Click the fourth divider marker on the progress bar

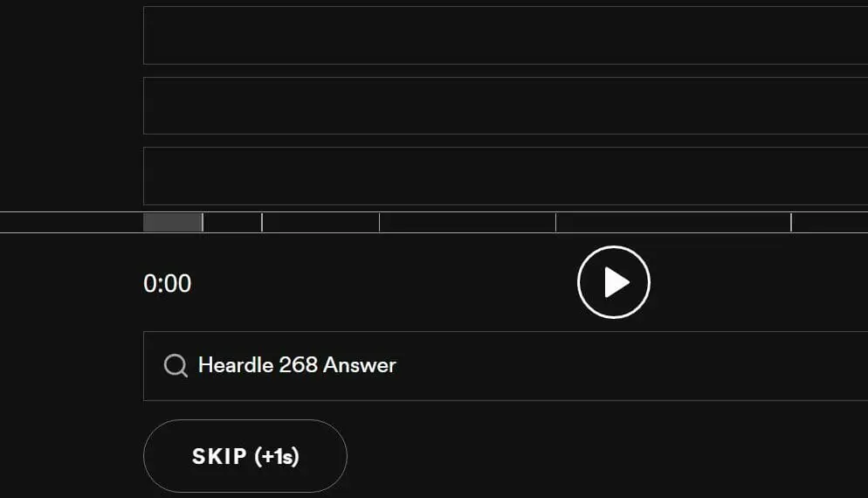(x=555, y=223)
